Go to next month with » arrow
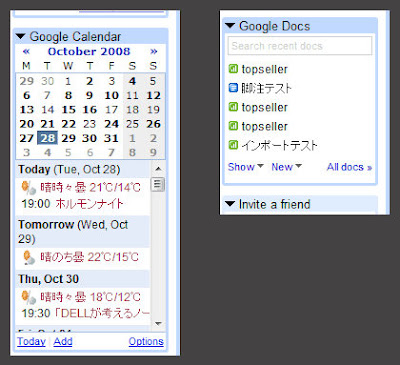The image size is (400, 365). (153, 52)
